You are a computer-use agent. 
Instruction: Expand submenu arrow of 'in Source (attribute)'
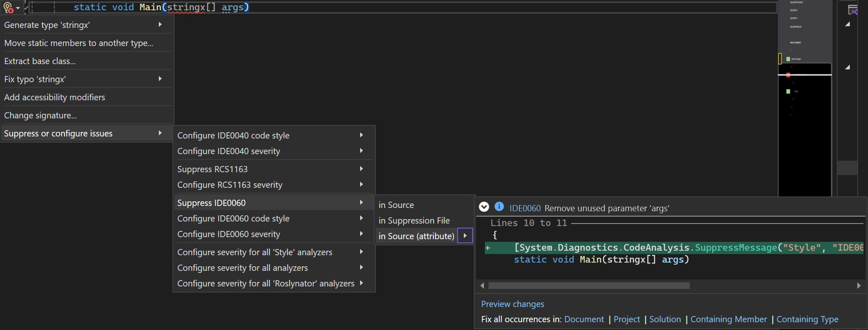coord(465,236)
